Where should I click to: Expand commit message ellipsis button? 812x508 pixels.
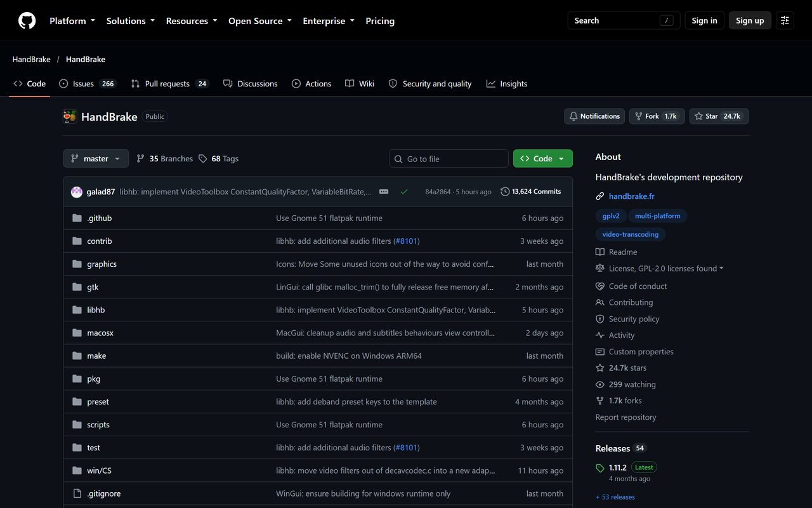384,192
